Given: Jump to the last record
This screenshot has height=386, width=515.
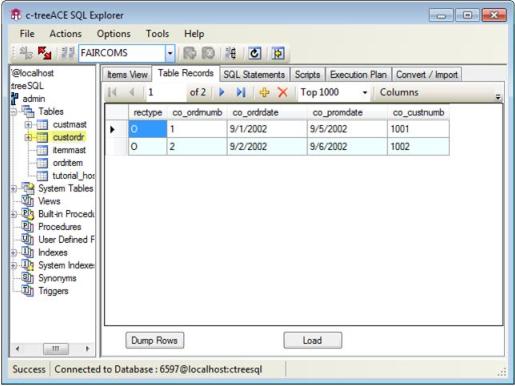Looking at the screenshot, I should [241, 92].
